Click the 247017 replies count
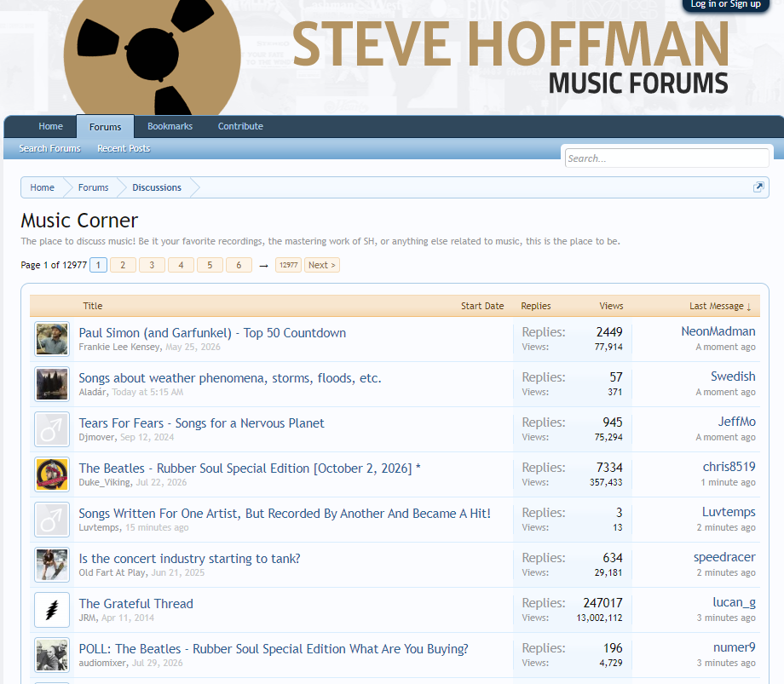784x684 pixels. pyautogui.click(x=602, y=603)
